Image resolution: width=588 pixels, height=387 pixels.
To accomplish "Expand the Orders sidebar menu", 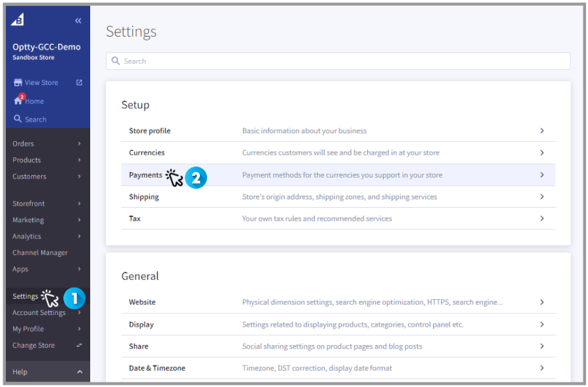I will (79, 144).
